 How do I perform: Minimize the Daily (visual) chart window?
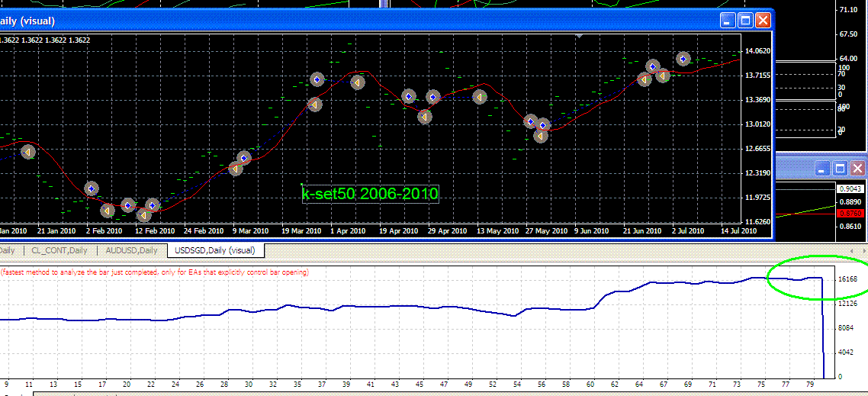pos(728,21)
